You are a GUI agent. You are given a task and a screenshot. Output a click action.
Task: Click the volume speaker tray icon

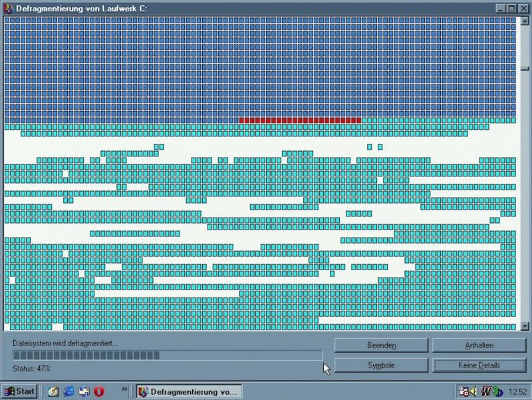click(x=473, y=391)
